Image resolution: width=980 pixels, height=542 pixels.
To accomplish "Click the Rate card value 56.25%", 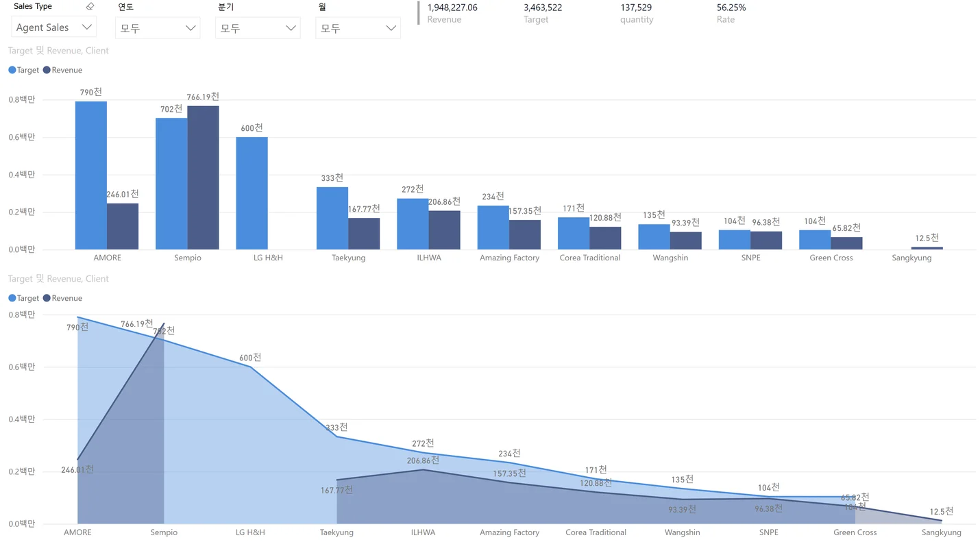I will [x=731, y=8].
